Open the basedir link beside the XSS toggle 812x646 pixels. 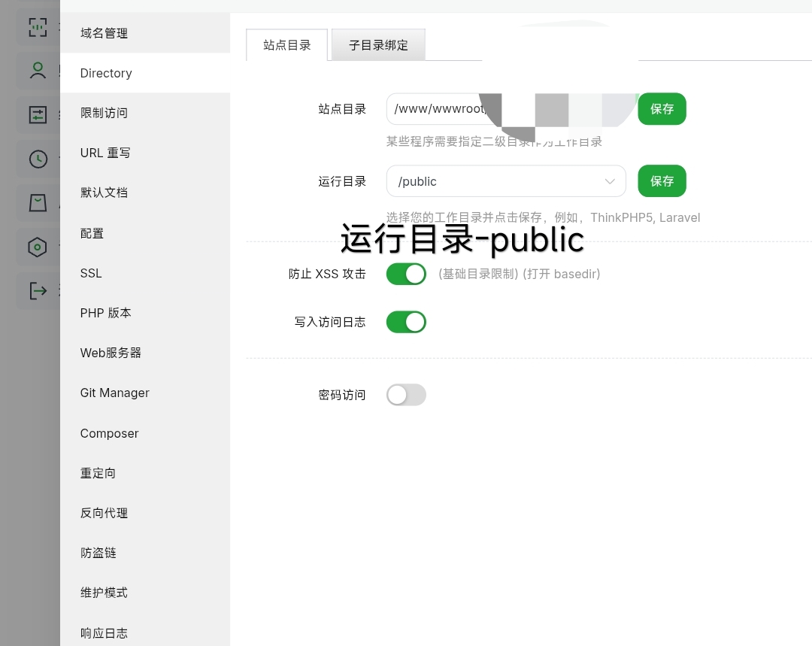click(578, 274)
